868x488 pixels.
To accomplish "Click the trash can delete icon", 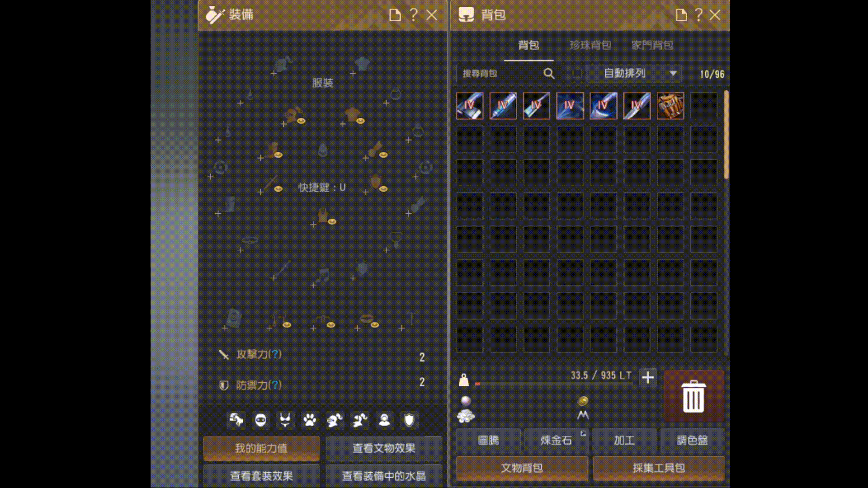I will tap(693, 396).
